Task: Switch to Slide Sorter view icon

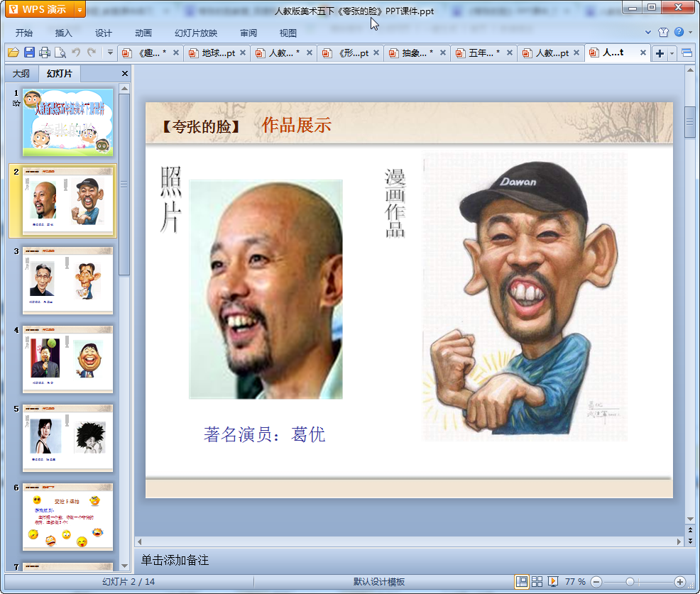Action: tap(537, 581)
